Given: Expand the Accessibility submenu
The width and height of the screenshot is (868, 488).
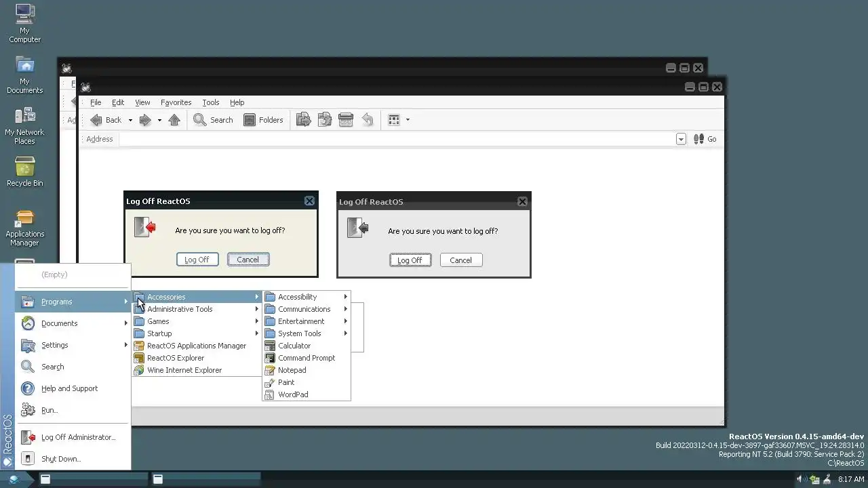Looking at the screenshot, I should click(307, 297).
